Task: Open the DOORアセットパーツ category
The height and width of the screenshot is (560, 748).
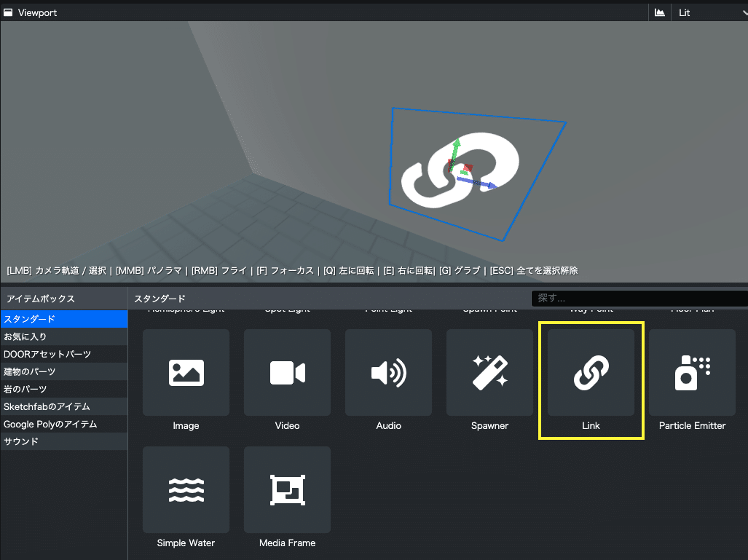Action: pyautogui.click(x=64, y=355)
